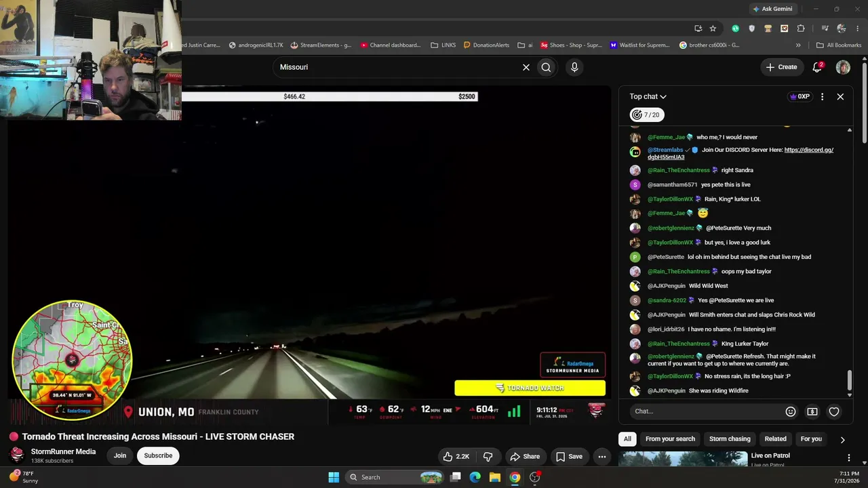Send a heart reaction in chat
868x488 pixels.
[x=834, y=411]
